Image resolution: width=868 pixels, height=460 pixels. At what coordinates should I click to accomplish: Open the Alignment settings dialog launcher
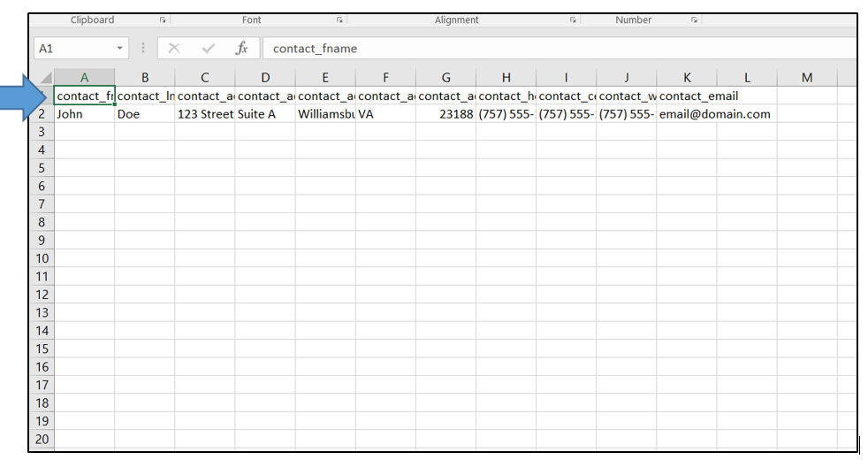click(574, 19)
